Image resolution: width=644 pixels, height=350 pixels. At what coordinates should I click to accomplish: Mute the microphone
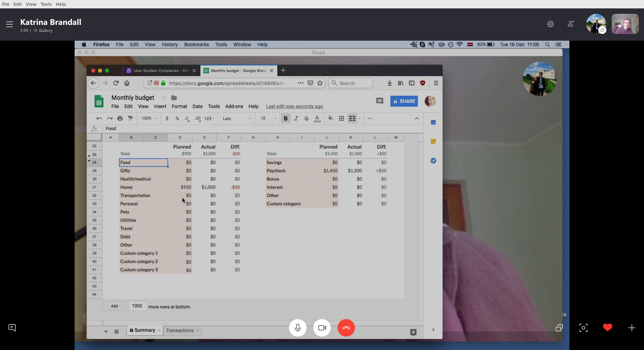[x=298, y=328]
